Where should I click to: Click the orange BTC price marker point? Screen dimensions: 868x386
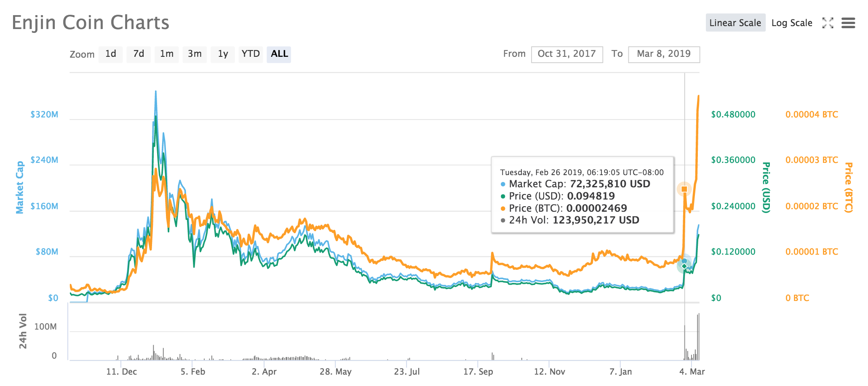pos(684,189)
